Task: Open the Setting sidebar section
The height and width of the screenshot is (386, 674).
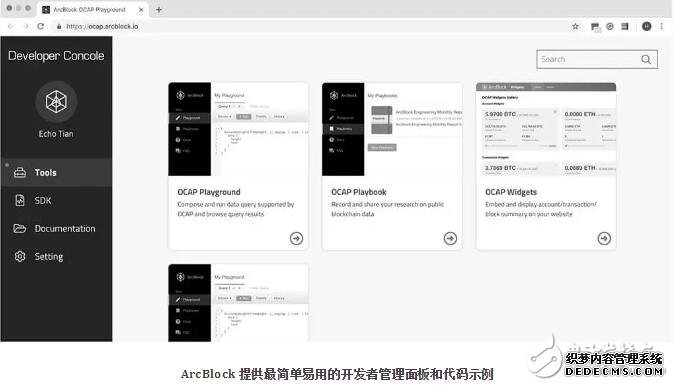Action: point(56,256)
